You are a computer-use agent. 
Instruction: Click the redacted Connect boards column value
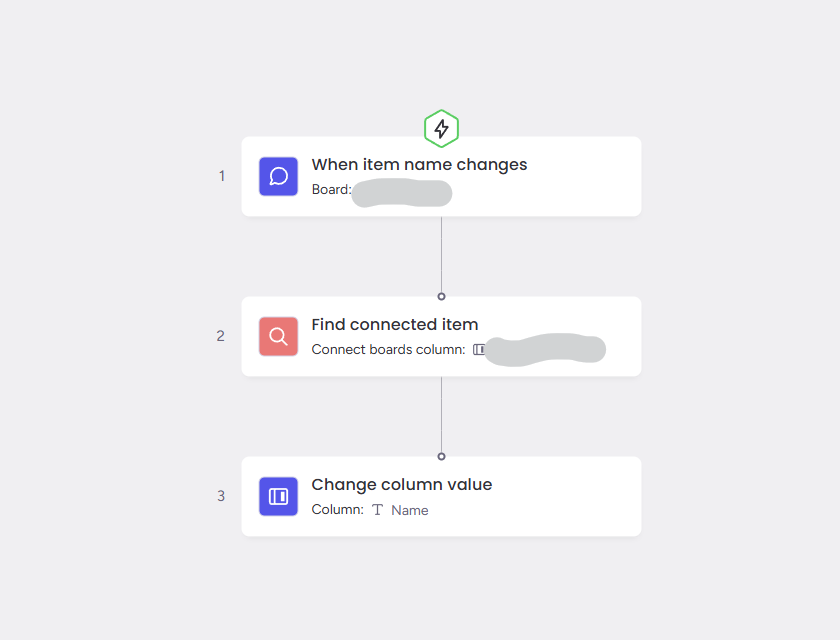(x=546, y=350)
